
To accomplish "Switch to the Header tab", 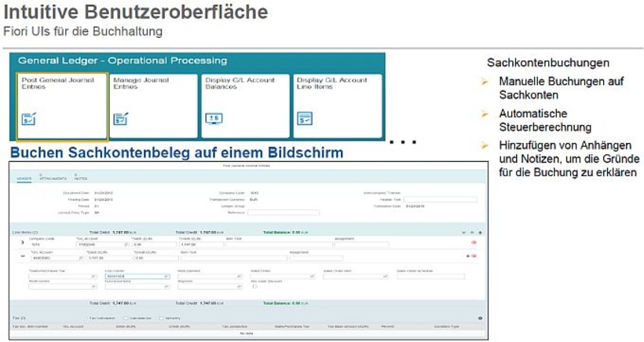I will [x=24, y=178].
